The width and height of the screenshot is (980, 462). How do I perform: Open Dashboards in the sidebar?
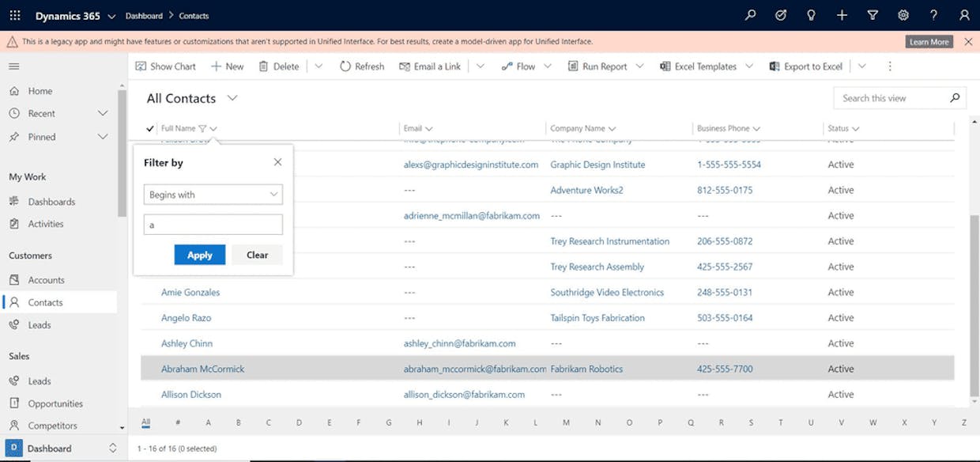click(51, 202)
